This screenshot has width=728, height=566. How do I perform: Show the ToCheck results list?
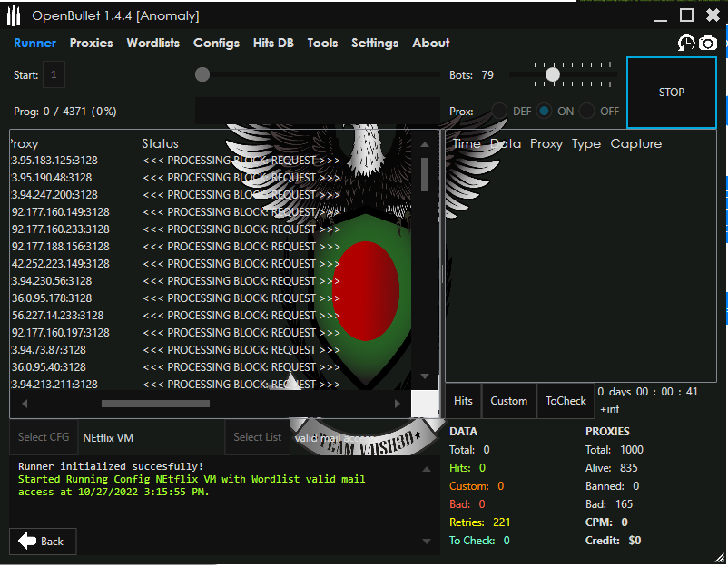click(566, 401)
